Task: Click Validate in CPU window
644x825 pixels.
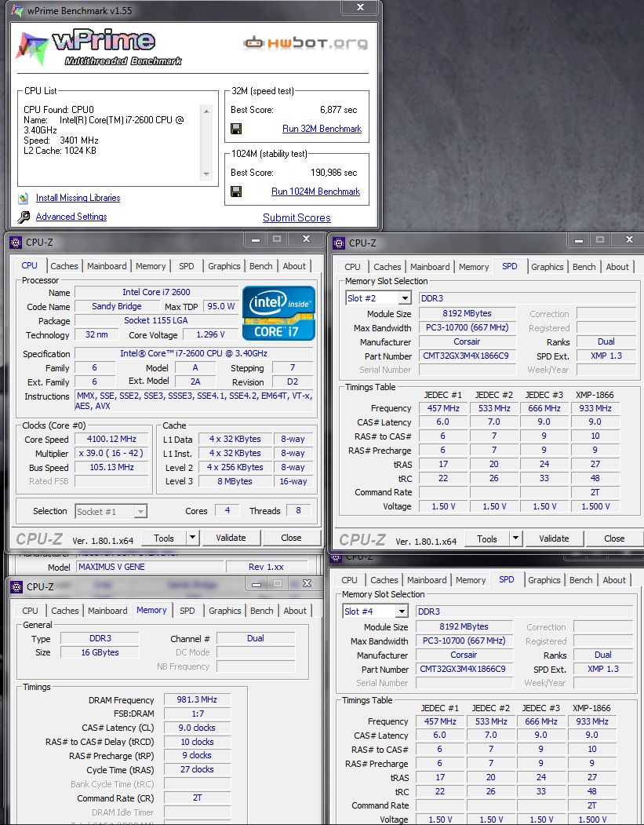Action: 231,538
